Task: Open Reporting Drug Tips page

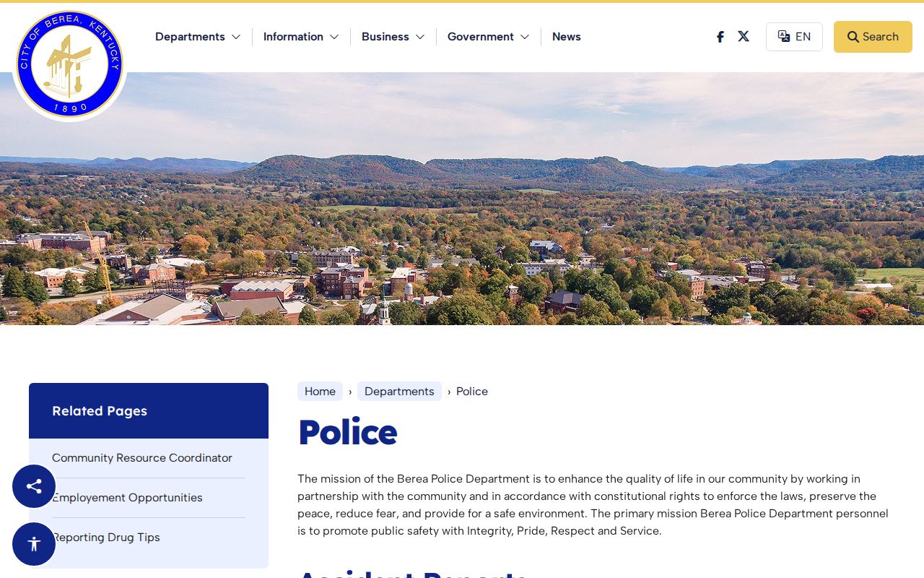Action: coord(106,538)
